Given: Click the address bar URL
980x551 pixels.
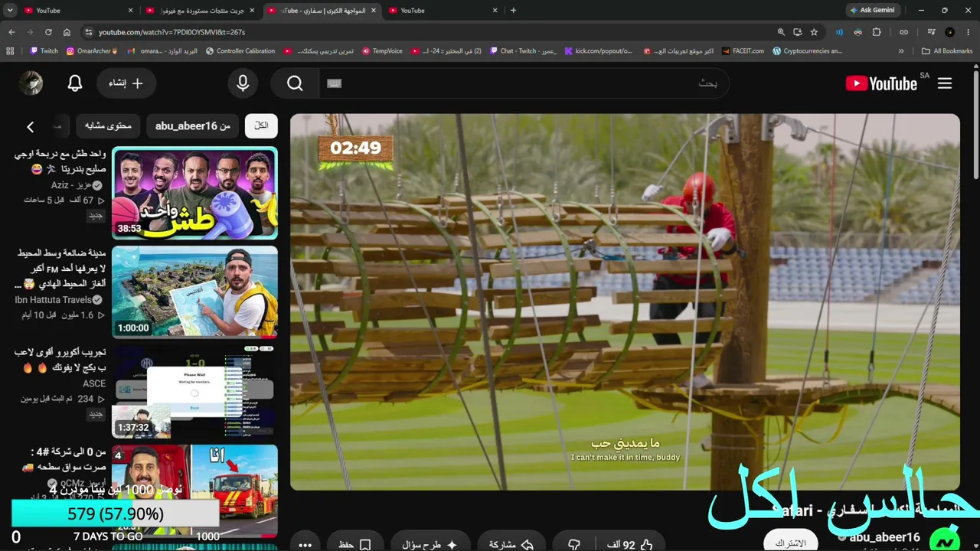Looking at the screenshot, I should pos(171,32).
